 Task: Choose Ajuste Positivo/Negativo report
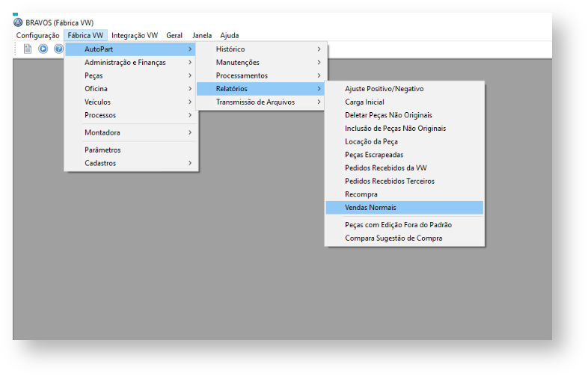pyautogui.click(x=405, y=88)
